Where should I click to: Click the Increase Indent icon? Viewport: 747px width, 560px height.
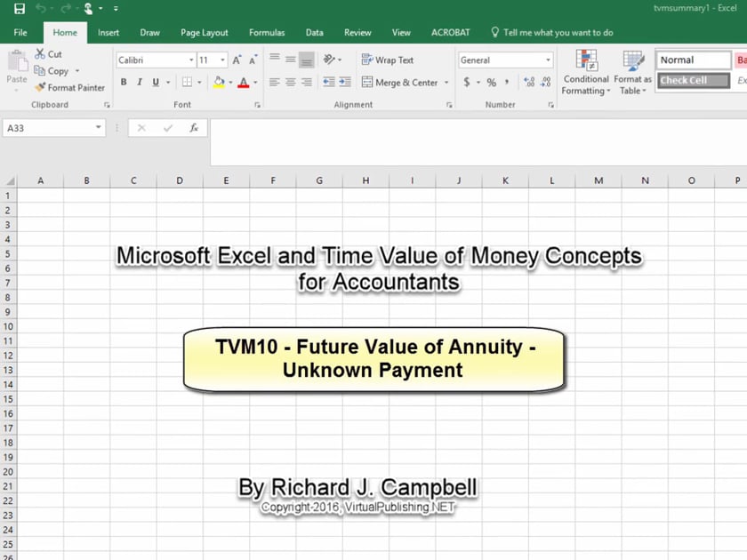click(x=345, y=82)
